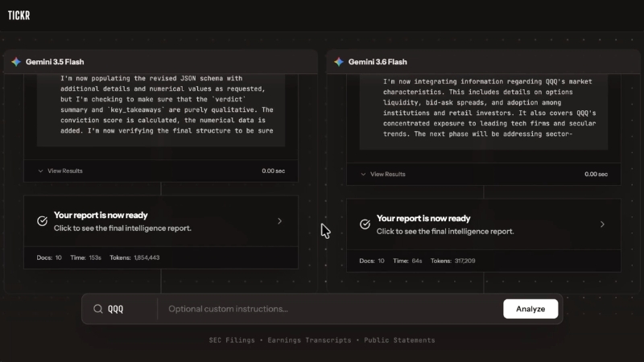Image resolution: width=644 pixels, height=362 pixels.
Task: Click the Analyze button
Action: point(530,309)
